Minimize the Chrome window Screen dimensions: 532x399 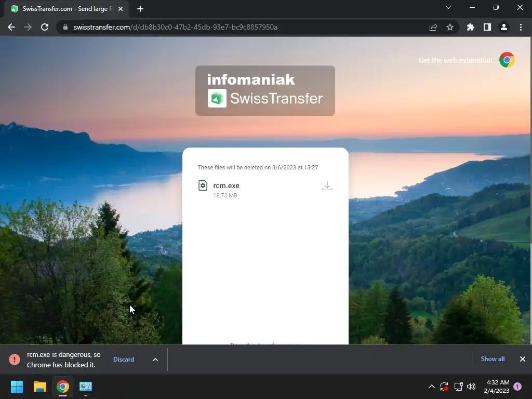coord(472,7)
